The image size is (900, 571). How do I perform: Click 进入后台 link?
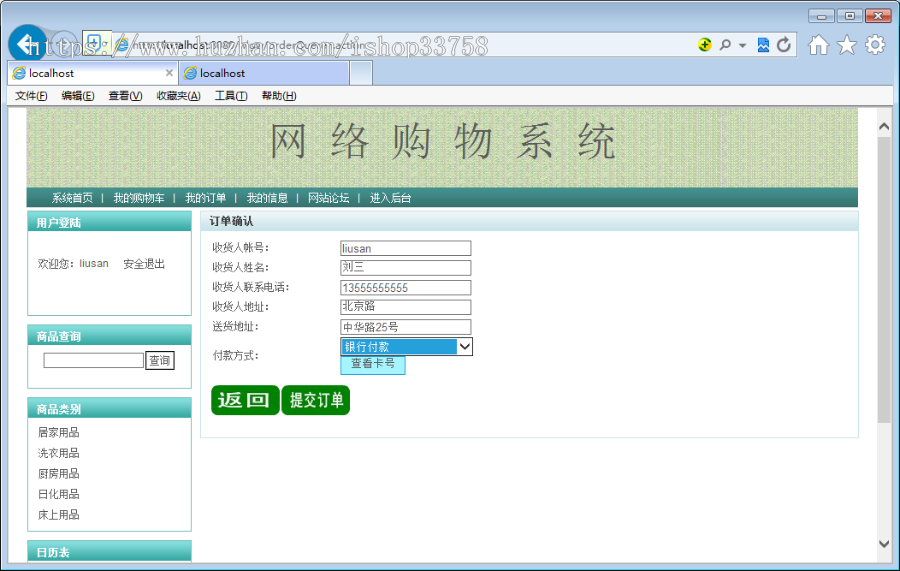(x=390, y=198)
